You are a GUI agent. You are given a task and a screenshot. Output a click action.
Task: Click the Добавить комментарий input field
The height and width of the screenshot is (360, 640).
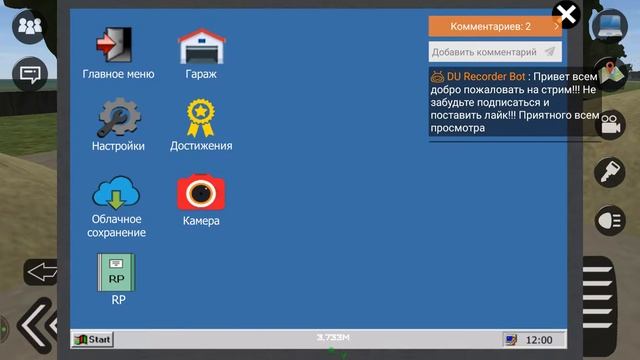pos(495,52)
